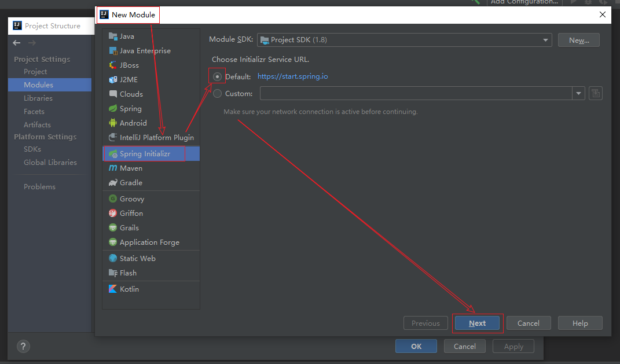This screenshot has width=620, height=364.
Task: Click the Groovy icon in list
Action: pos(113,199)
